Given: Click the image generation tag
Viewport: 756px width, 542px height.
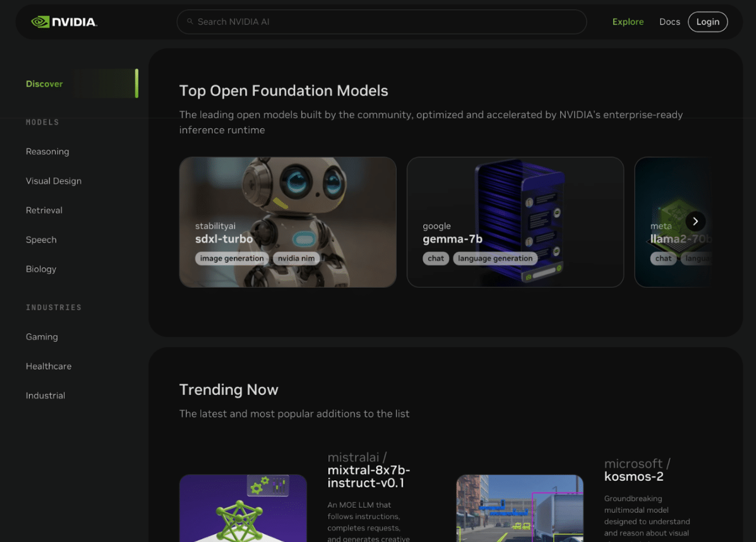Looking at the screenshot, I should point(232,258).
